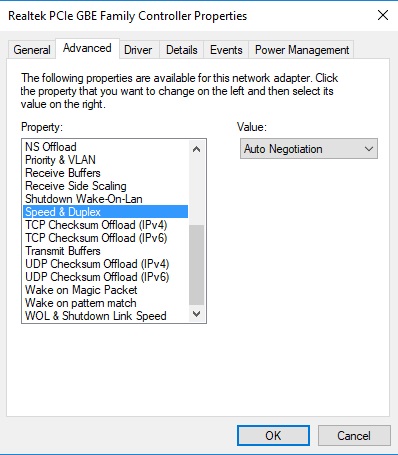Go to the Details tab

(182, 50)
